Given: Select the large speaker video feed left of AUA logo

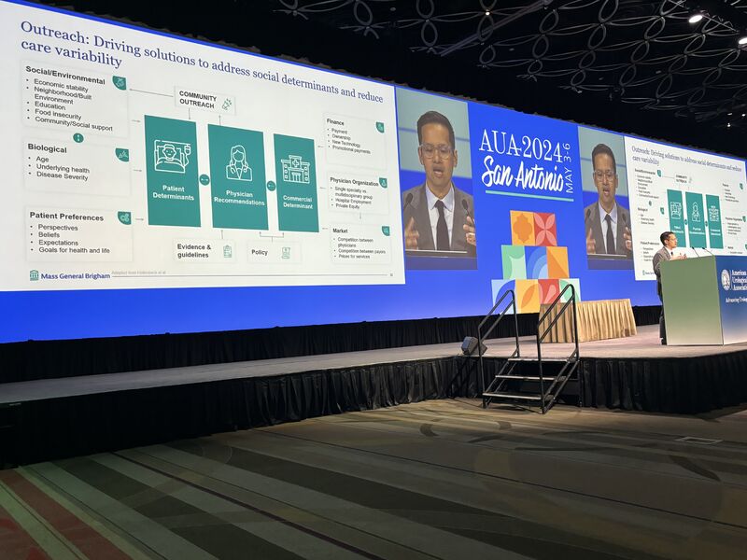Looking at the screenshot, I should (435, 178).
